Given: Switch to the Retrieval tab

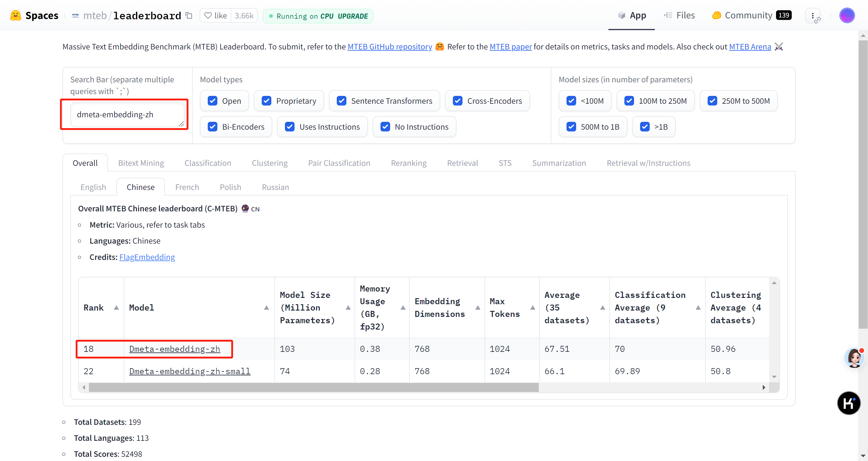Looking at the screenshot, I should pyautogui.click(x=462, y=163).
